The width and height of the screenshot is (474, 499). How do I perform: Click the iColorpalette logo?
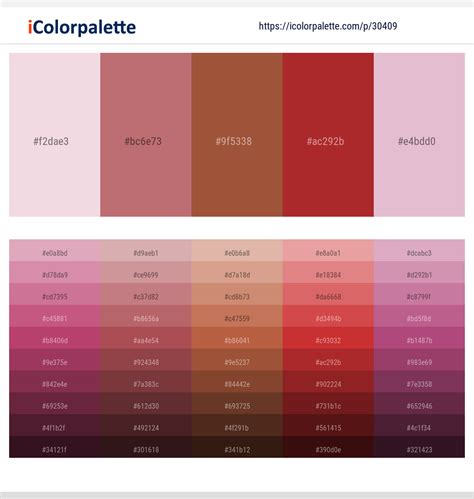82,27
